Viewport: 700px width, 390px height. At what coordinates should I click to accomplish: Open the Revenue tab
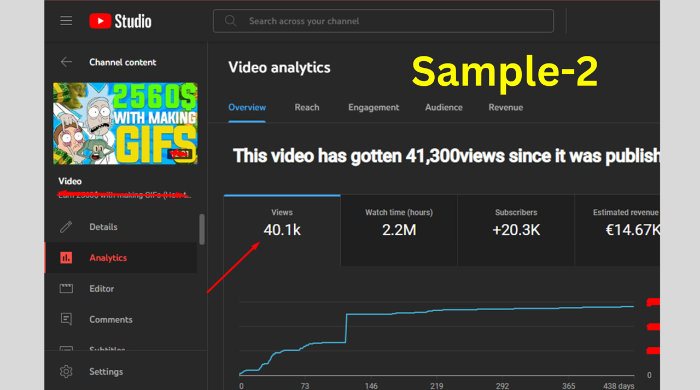(x=505, y=108)
